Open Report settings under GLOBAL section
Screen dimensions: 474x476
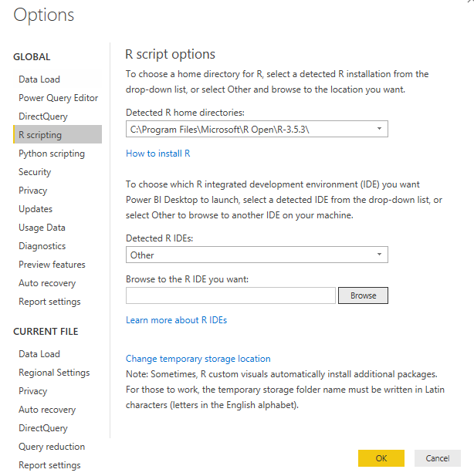[x=49, y=302]
